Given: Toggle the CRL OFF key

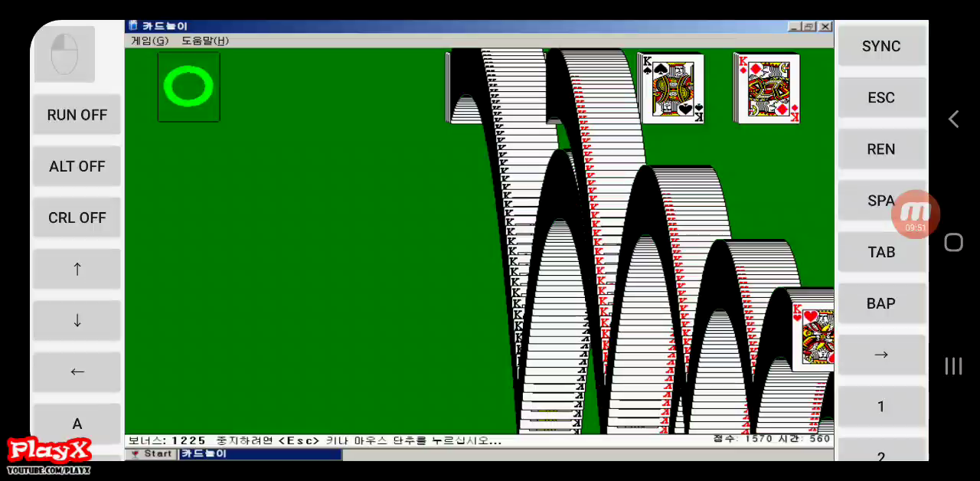Looking at the screenshot, I should [77, 218].
